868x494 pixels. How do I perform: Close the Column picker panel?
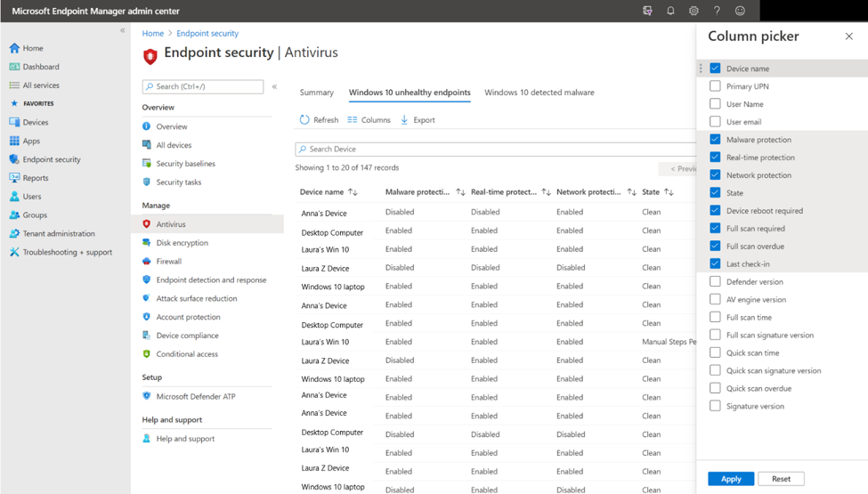coord(849,36)
